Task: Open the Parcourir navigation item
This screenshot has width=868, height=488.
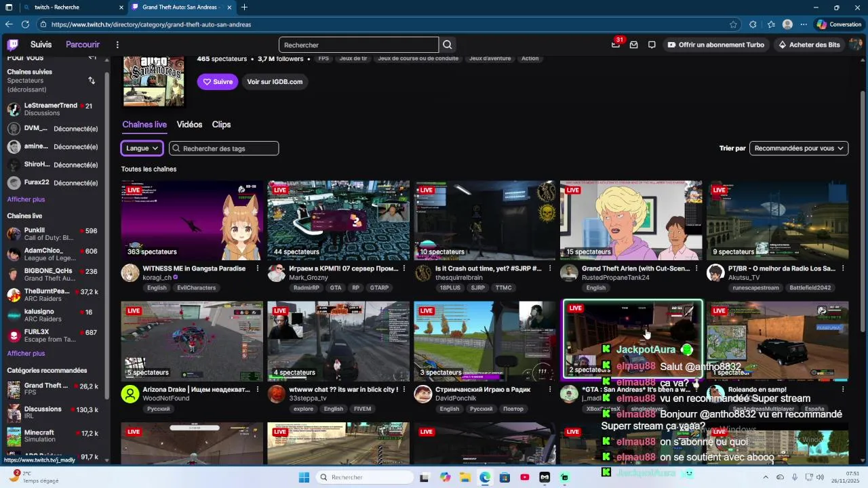Action: [x=83, y=45]
